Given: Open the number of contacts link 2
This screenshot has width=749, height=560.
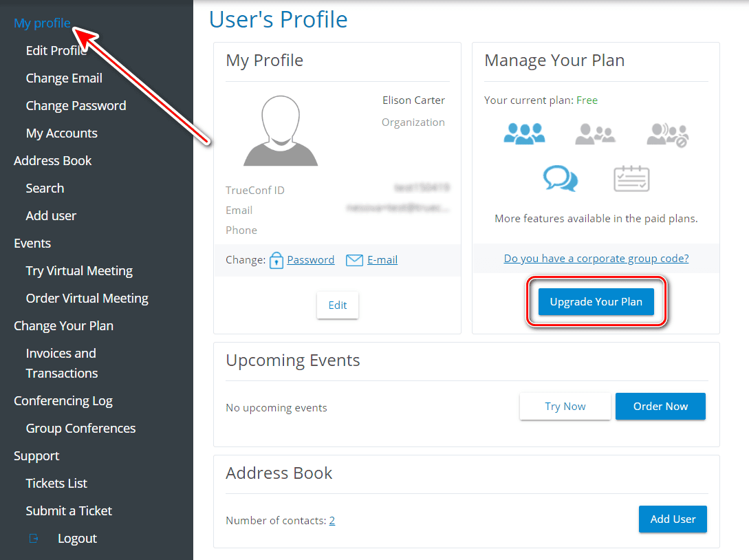Looking at the screenshot, I should [x=332, y=521].
